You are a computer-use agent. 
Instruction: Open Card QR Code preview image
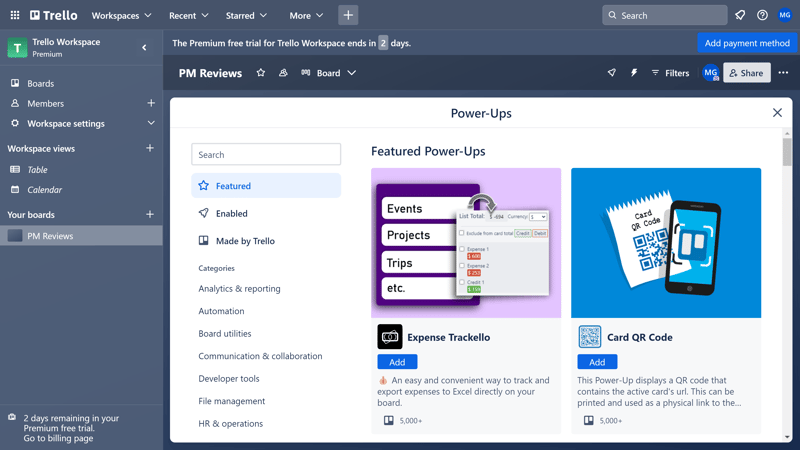click(x=666, y=243)
